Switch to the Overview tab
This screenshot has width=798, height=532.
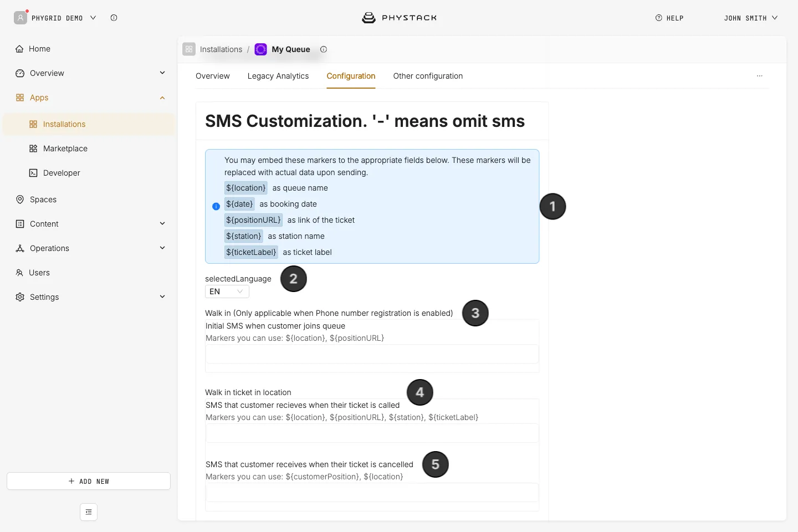coord(213,76)
